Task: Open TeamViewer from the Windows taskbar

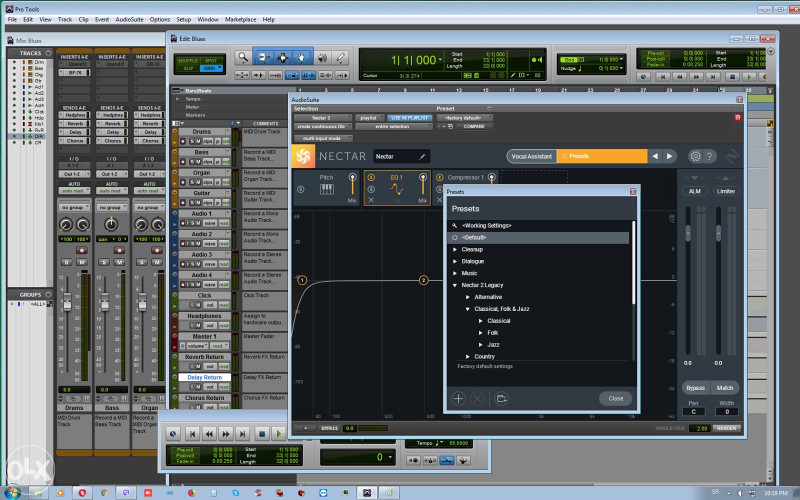Action: point(323,493)
